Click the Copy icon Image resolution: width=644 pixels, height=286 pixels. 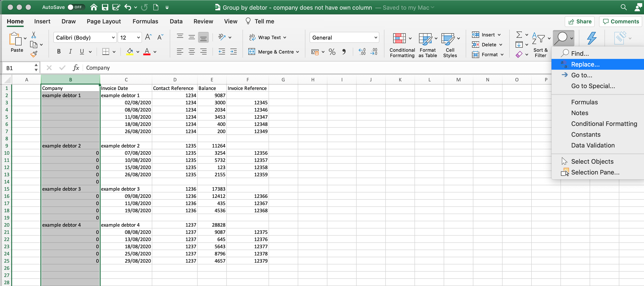pos(33,45)
